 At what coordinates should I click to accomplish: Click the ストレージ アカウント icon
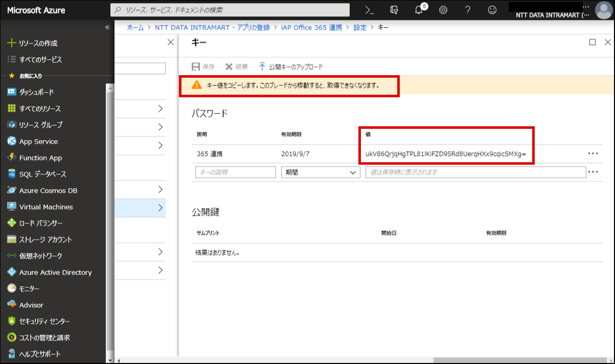[x=11, y=240]
